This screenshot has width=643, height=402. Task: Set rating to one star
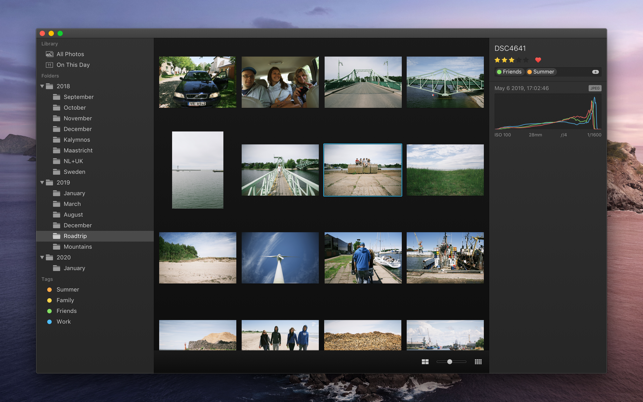497,60
